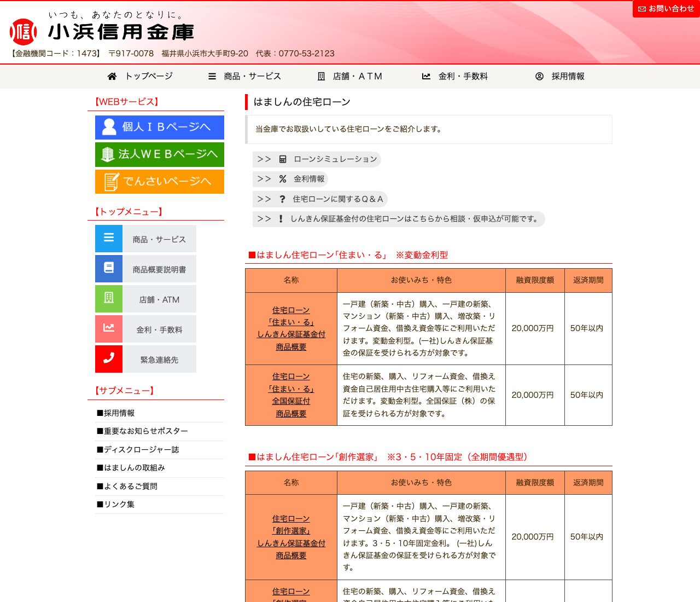Click the percent icon for 金利情報

(283, 179)
